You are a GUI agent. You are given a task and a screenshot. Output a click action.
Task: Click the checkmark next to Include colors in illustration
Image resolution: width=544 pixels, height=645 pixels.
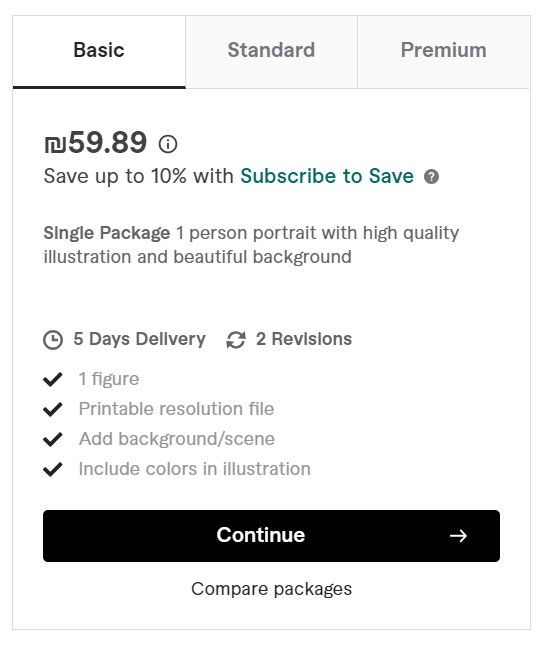(x=53, y=469)
